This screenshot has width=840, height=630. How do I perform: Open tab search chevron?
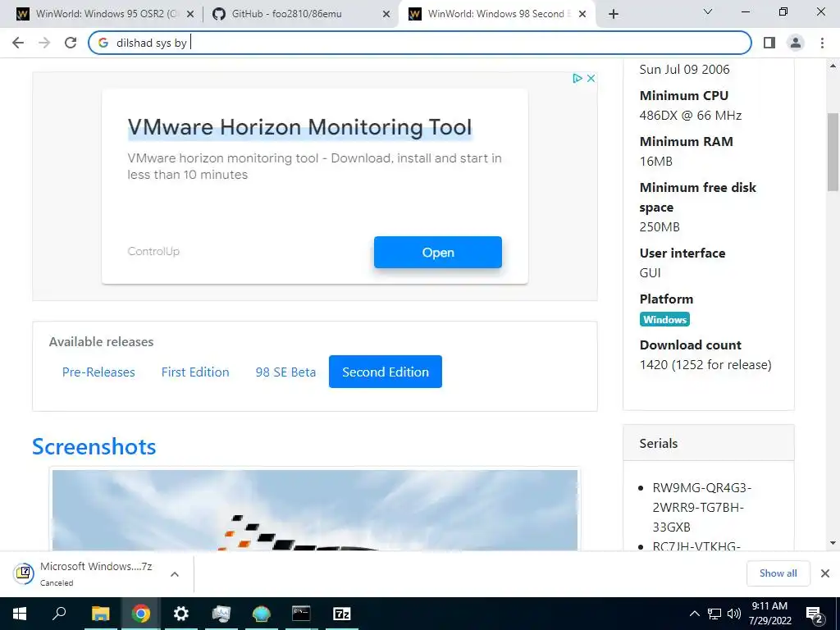(708, 11)
